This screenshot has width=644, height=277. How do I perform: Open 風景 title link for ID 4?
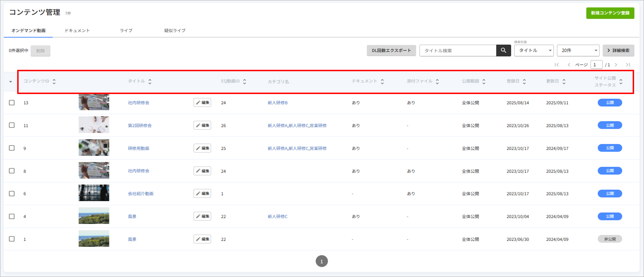[132, 216]
